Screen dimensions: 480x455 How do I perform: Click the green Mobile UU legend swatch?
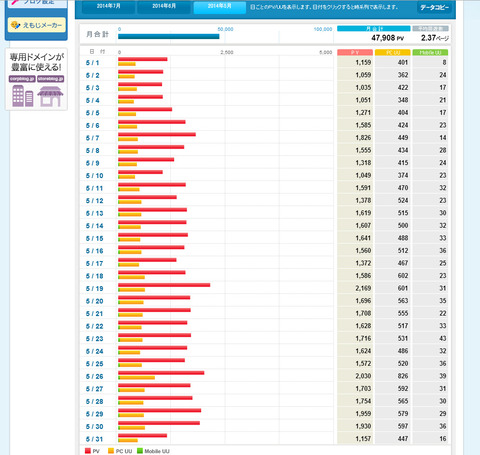click(140, 451)
